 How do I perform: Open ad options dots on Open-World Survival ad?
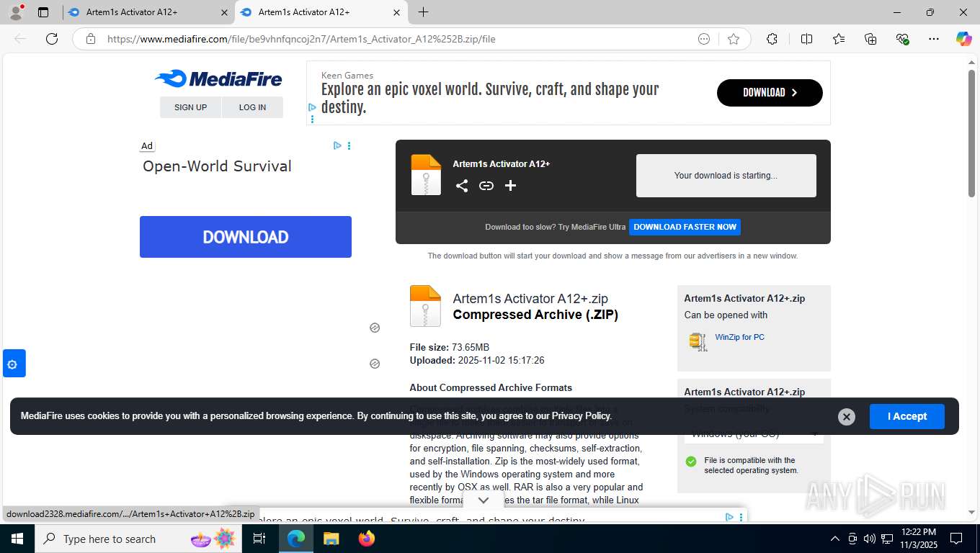[349, 145]
